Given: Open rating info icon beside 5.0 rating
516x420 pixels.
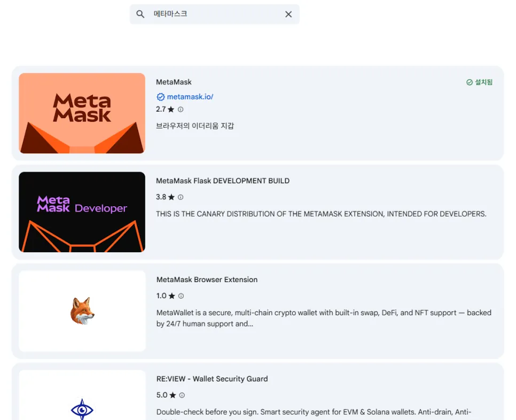Looking at the screenshot, I should pyautogui.click(x=182, y=395).
